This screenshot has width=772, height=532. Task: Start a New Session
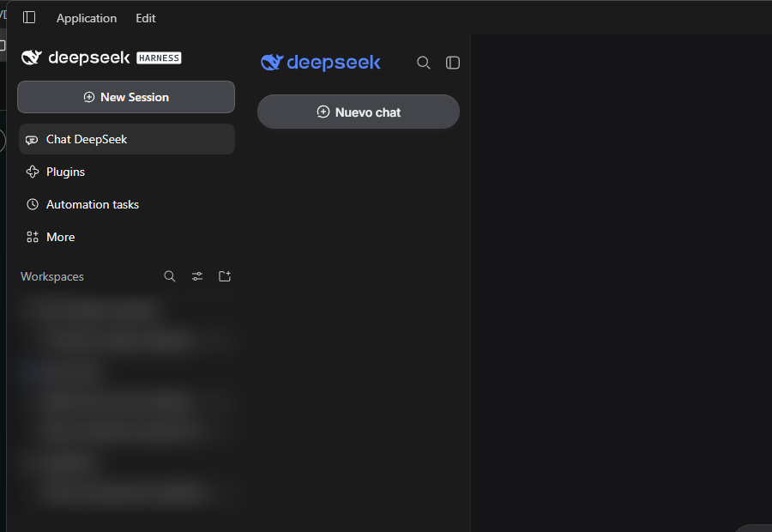tap(126, 97)
